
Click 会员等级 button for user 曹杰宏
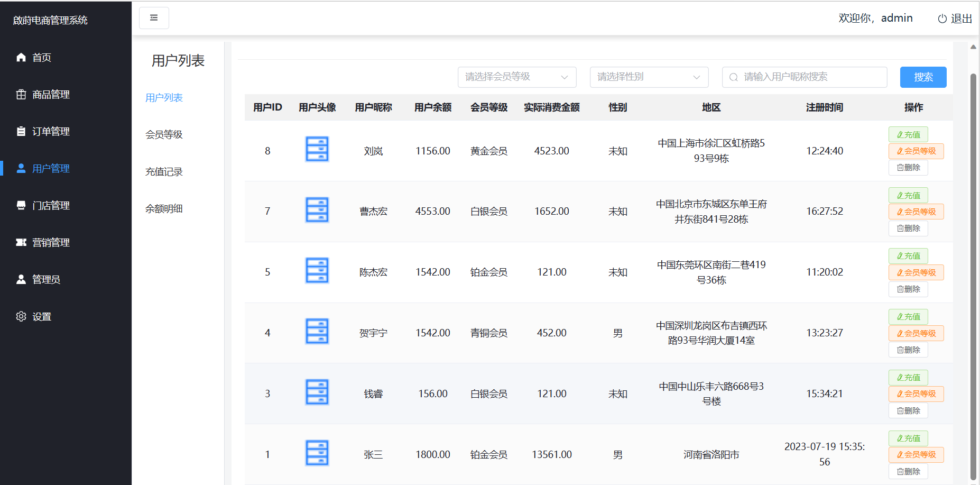point(916,212)
